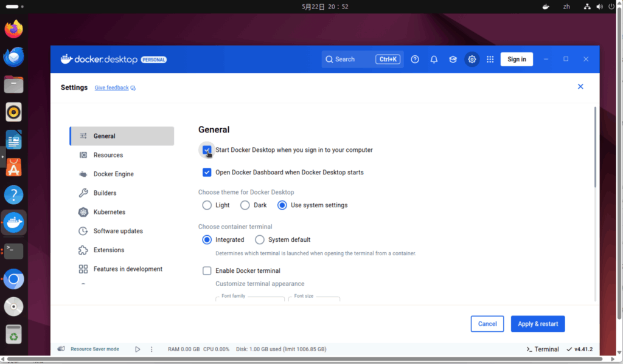
Task: Open Features in development tab
Action: coord(122,269)
